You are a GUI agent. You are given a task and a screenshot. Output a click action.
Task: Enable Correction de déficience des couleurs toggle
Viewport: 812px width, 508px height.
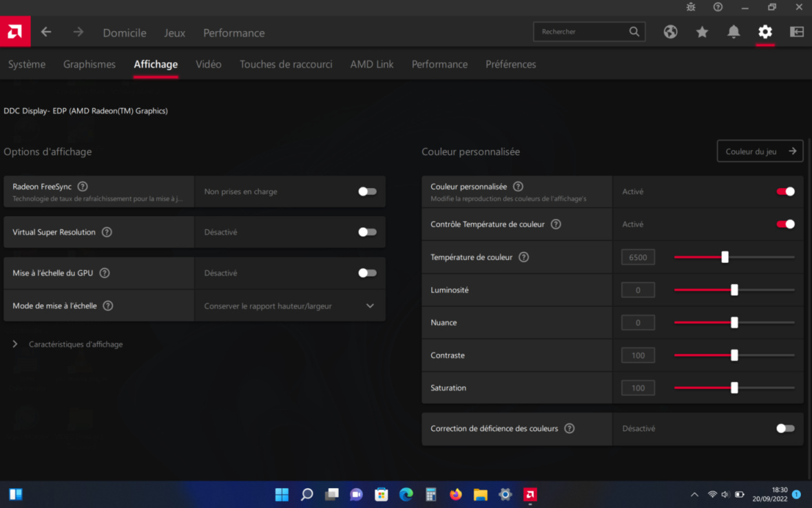click(x=785, y=428)
